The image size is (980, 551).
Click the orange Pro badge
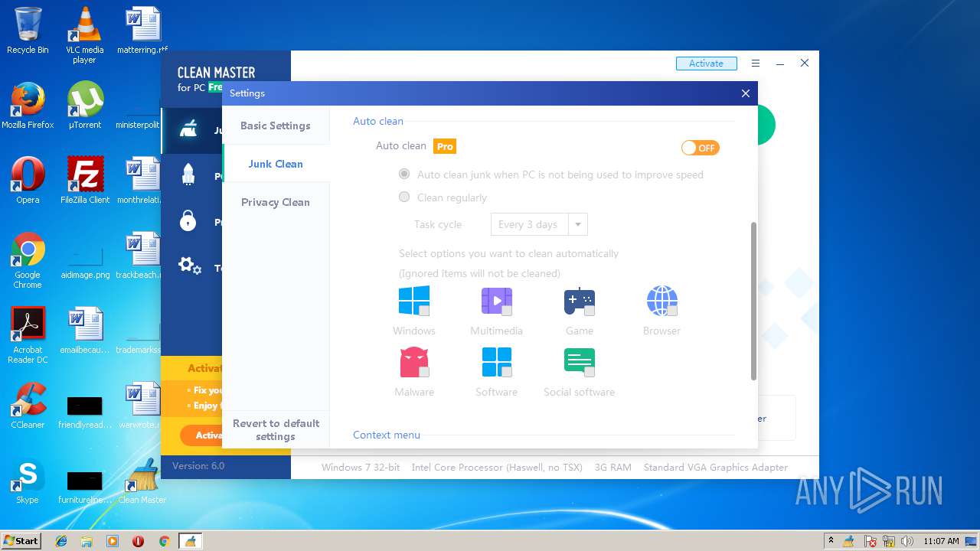pyautogui.click(x=445, y=146)
